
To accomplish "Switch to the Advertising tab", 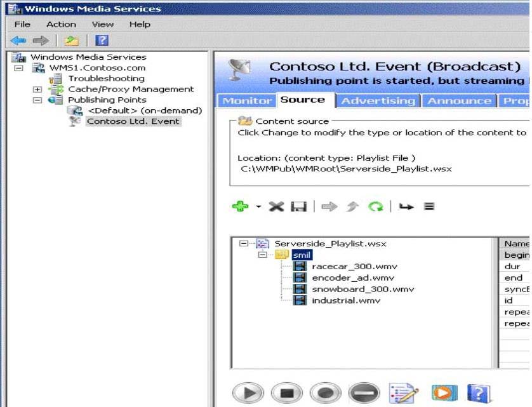I will (x=378, y=101).
